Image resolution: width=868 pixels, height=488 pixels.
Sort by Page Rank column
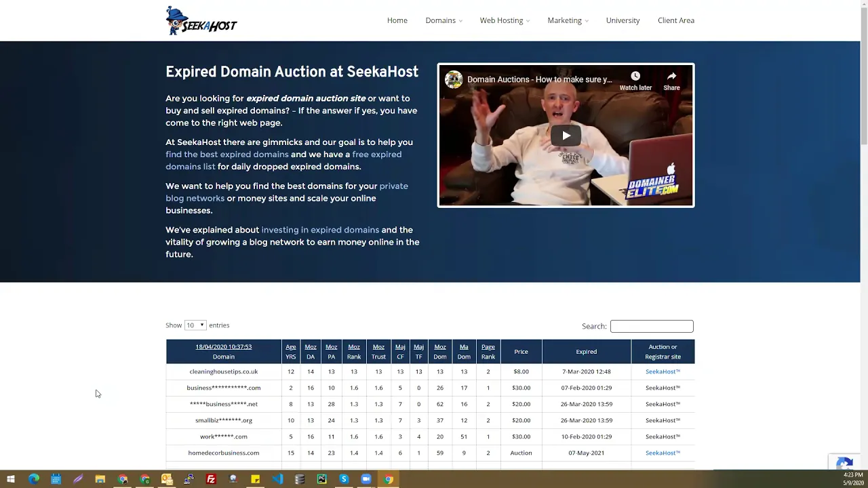(x=488, y=351)
